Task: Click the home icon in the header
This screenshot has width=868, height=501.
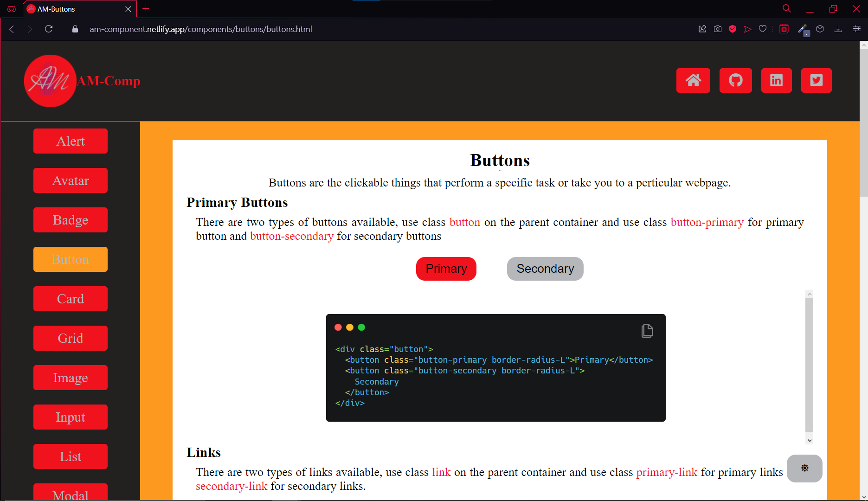Action: click(x=693, y=80)
